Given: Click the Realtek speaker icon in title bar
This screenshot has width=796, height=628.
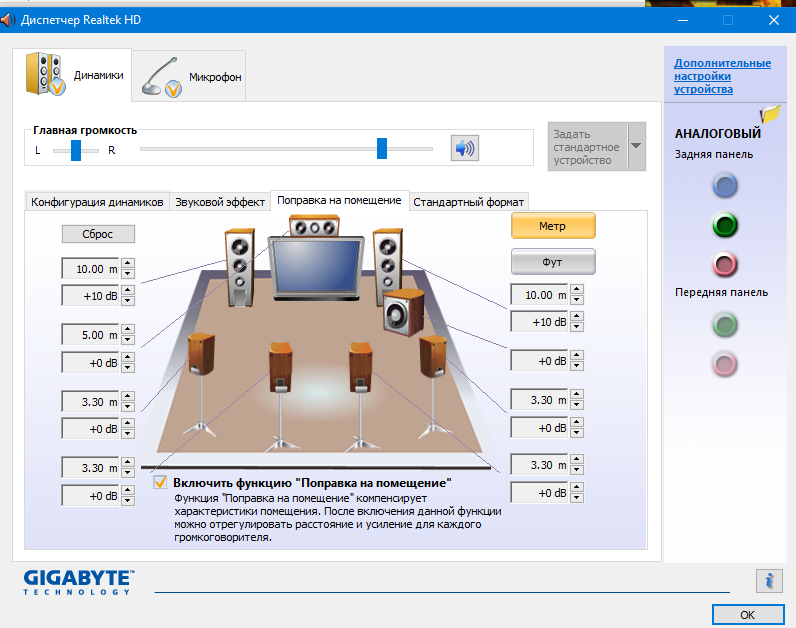Looking at the screenshot, I should point(8,20).
